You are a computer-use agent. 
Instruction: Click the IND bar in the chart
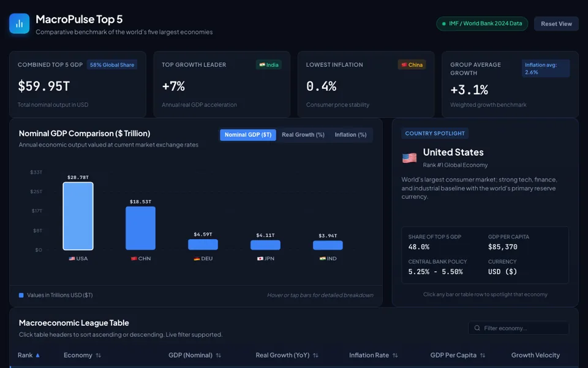pos(328,245)
